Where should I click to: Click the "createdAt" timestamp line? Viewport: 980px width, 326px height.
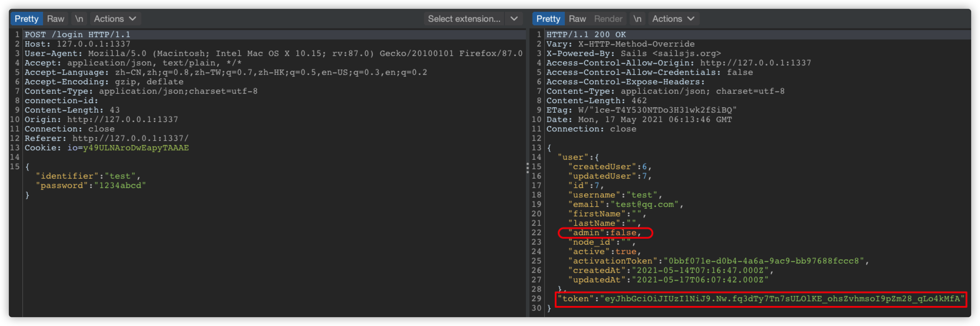pos(671,270)
